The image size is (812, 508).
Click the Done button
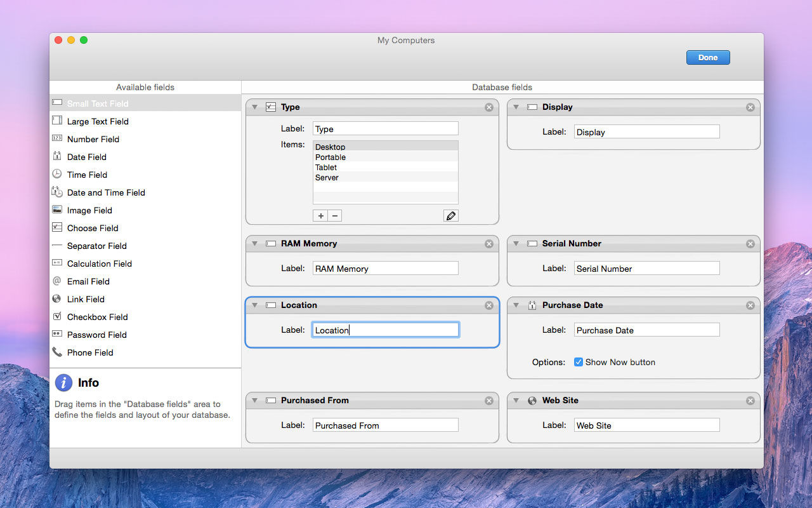click(x=708, y=57)
